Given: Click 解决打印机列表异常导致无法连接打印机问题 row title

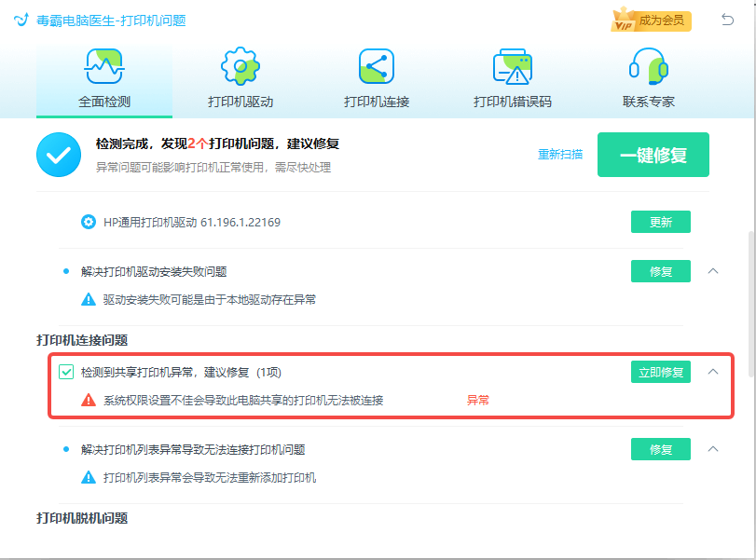Looking at the screenshot, I should (193, 449).
